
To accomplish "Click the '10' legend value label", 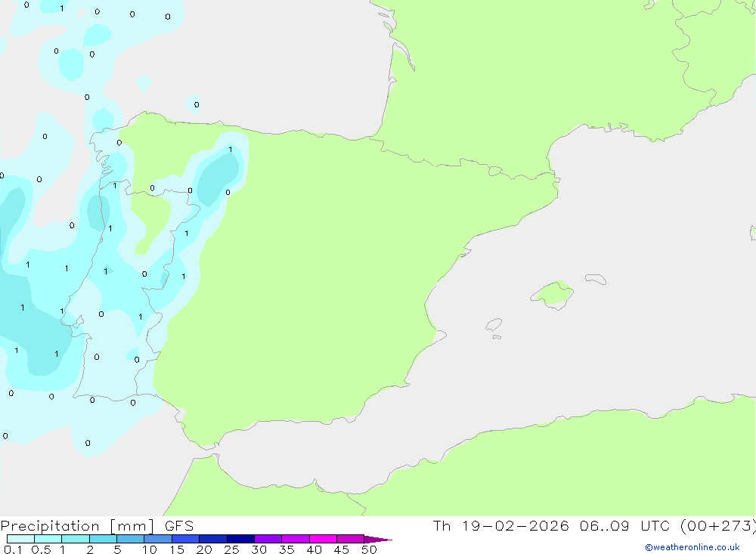I will click(149, 549).
